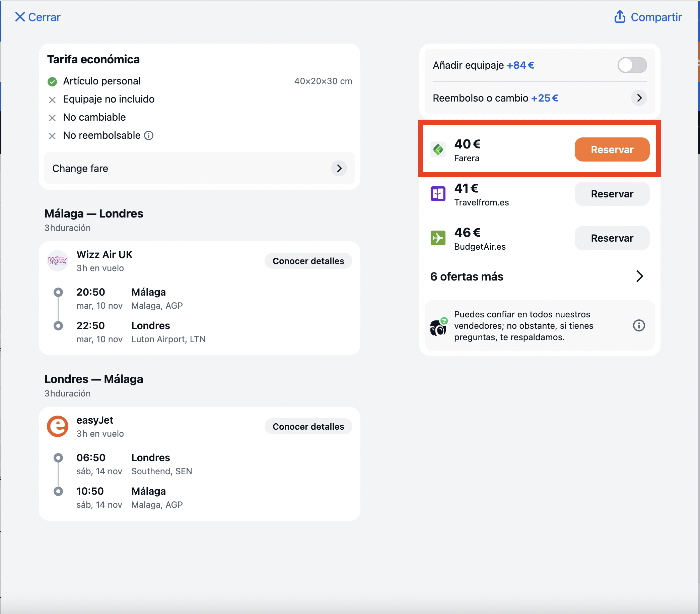
Task: Click the BudgetAir.es plane logo
Action: point(438,238)
